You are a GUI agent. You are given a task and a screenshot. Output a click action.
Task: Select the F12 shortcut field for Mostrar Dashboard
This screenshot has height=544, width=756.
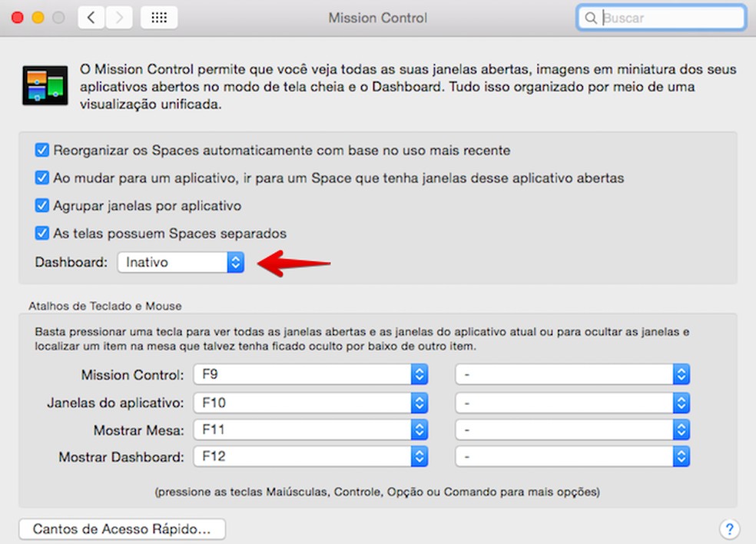[307, 456]
